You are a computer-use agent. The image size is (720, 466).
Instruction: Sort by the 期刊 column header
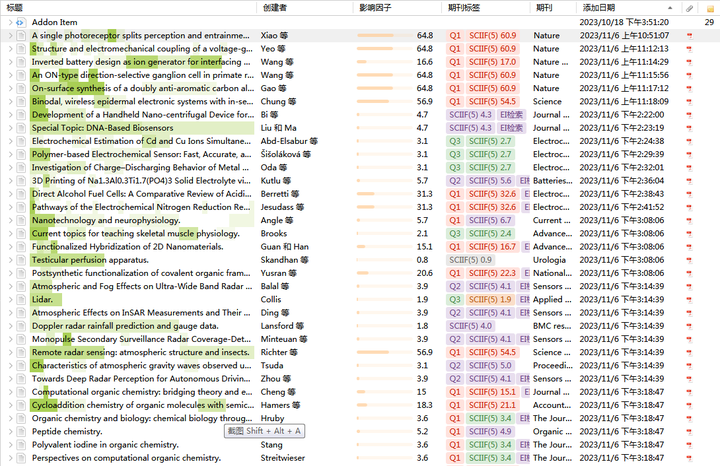coord(544,8)
